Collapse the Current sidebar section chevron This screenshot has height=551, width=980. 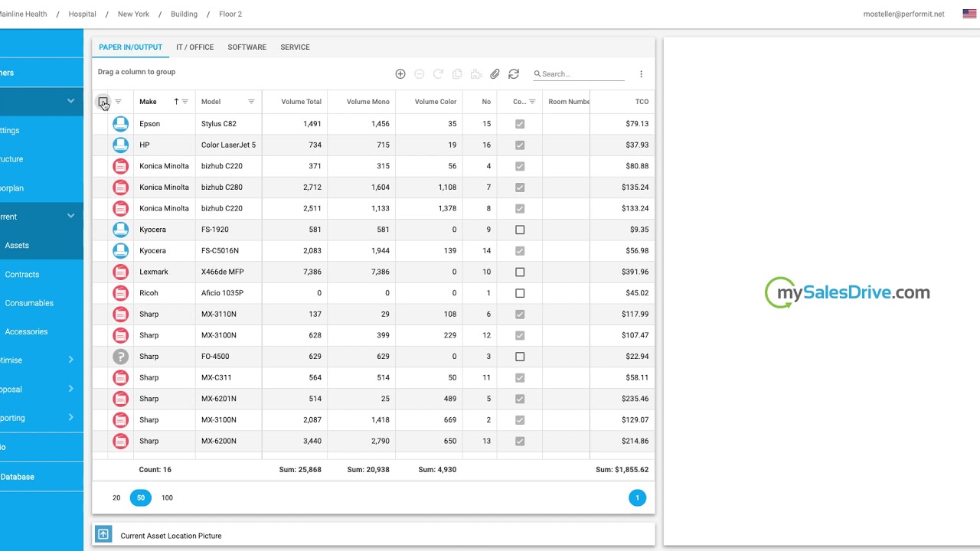(x=70, y=217)
